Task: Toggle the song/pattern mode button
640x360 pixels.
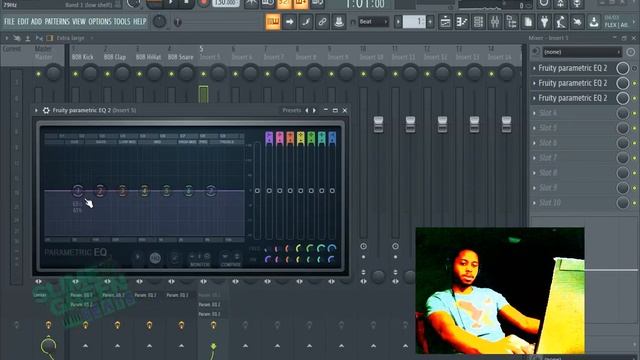Action: point(154,4)
